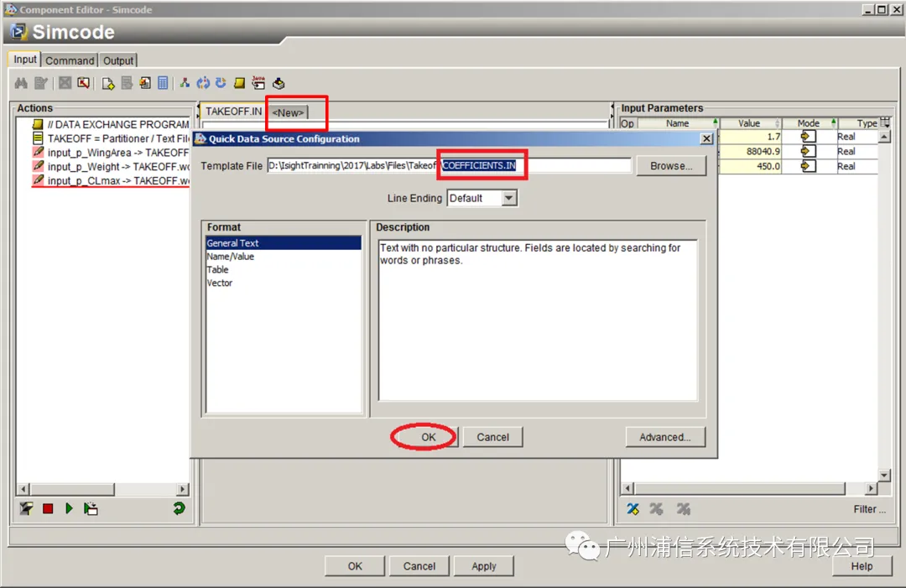Select the input_p_WingArea action
This screenshot has width=906, height=588.
(111, 153)
